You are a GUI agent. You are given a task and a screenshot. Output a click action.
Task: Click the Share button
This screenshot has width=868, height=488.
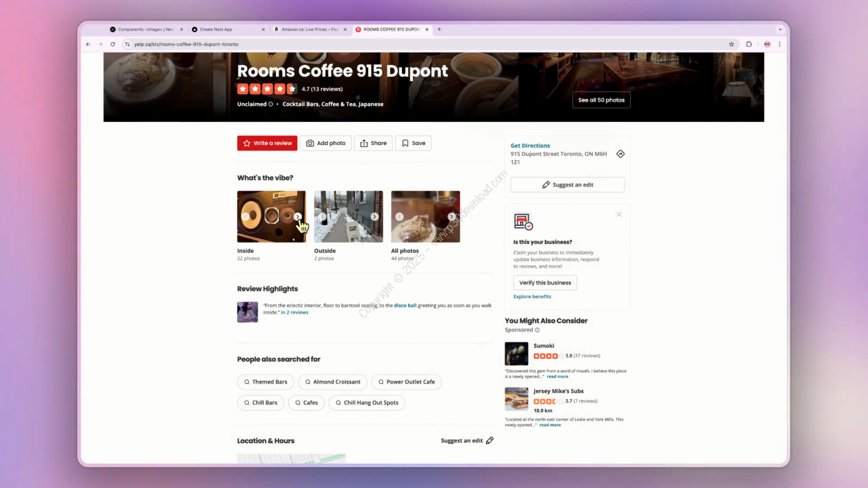373,143
